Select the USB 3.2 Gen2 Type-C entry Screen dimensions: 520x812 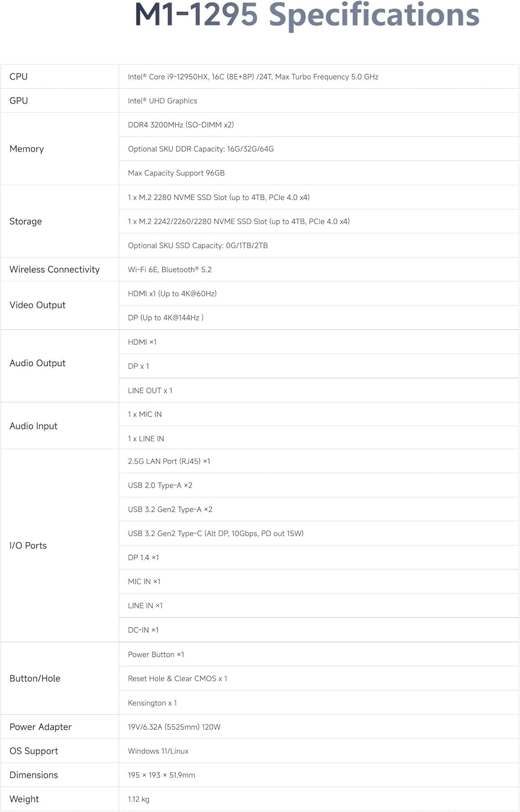click(216, 534)
